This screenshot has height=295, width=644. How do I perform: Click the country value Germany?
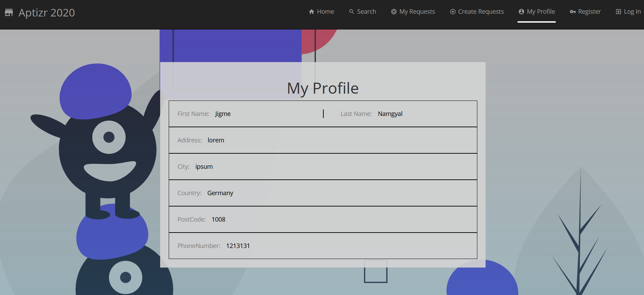(x=220, y=193)
